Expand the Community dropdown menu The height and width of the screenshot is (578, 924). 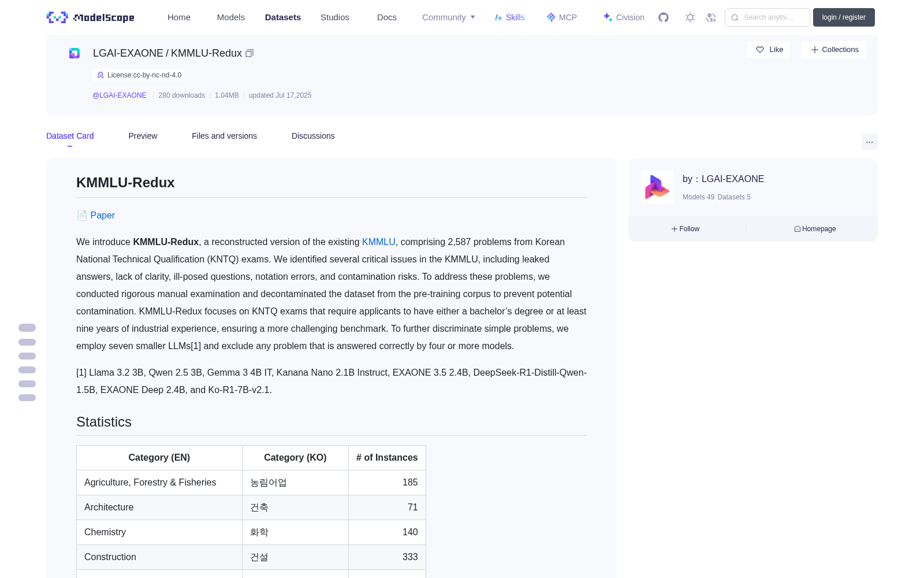click(449, 17)
